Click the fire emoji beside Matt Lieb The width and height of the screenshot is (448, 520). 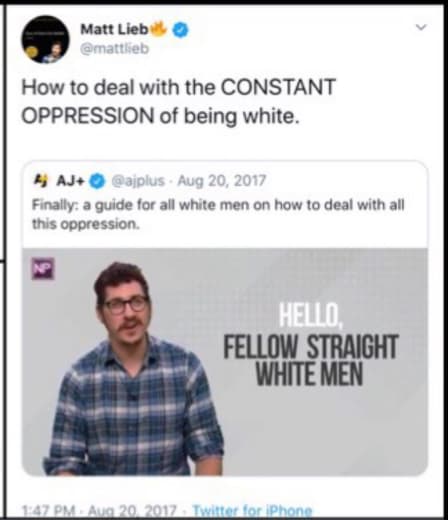(x=159, y=29)
